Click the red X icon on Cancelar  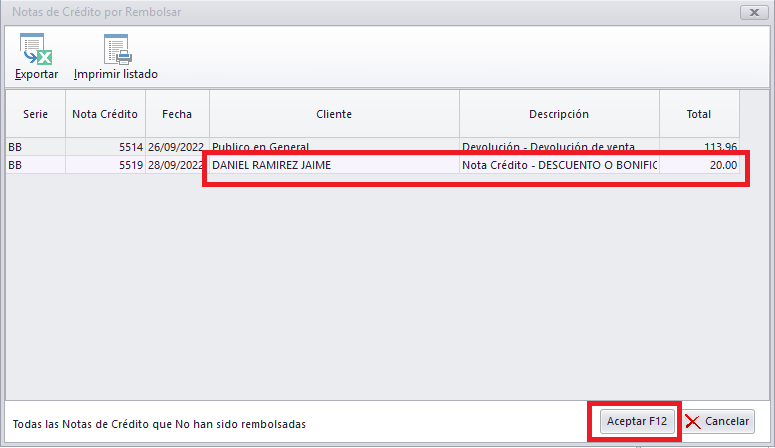(693, 421)
